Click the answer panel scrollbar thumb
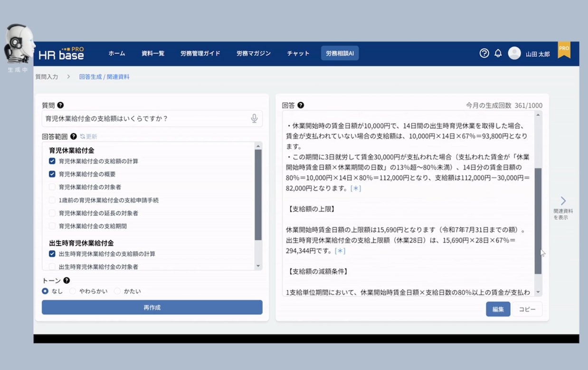Image resolution: width=588 pixels, height=370 pixels. (x=538, y=221)
